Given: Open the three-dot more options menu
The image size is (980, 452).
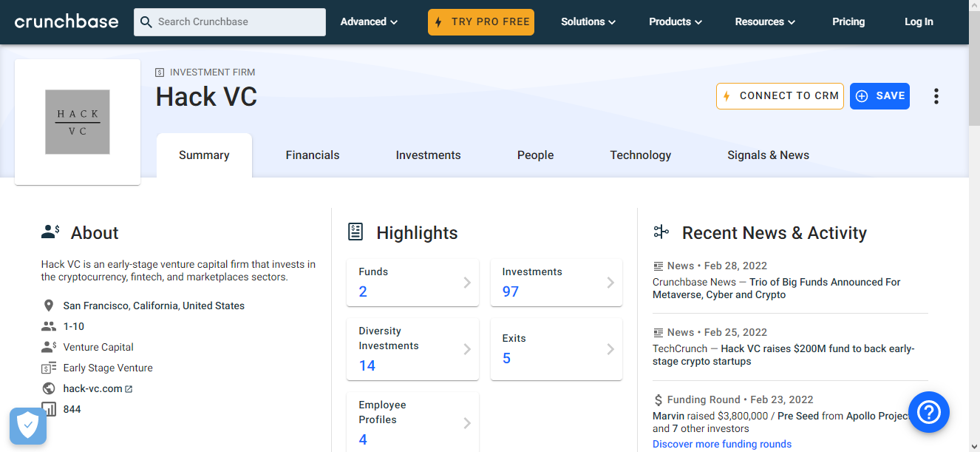Looking at the screenshot, I should click(x=936, y=96).
